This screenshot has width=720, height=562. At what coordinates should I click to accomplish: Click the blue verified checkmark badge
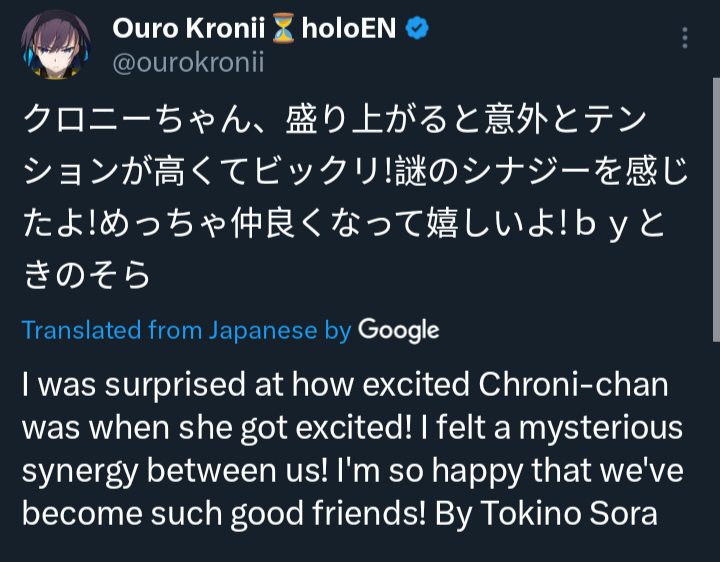pyautogui.click(x=417, y=28)
